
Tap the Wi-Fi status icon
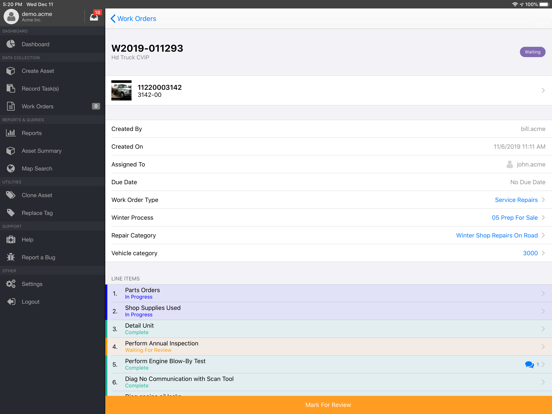coord(515,4)
